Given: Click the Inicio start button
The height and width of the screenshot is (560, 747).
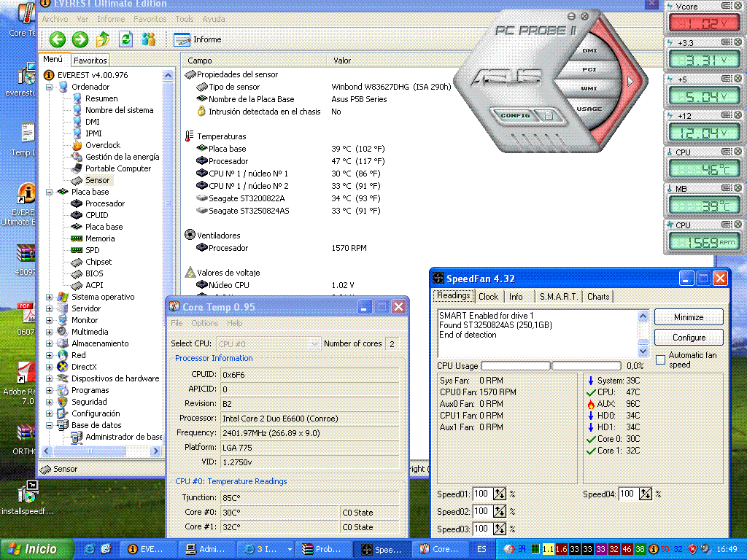Looking at the screenshot, I should (x=36, y=549).
